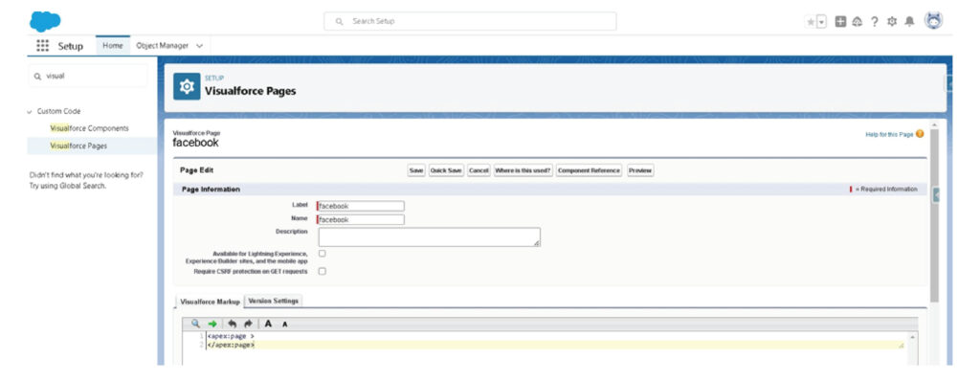
Task: Open the Notifications bell
Action: pos(909,21)
